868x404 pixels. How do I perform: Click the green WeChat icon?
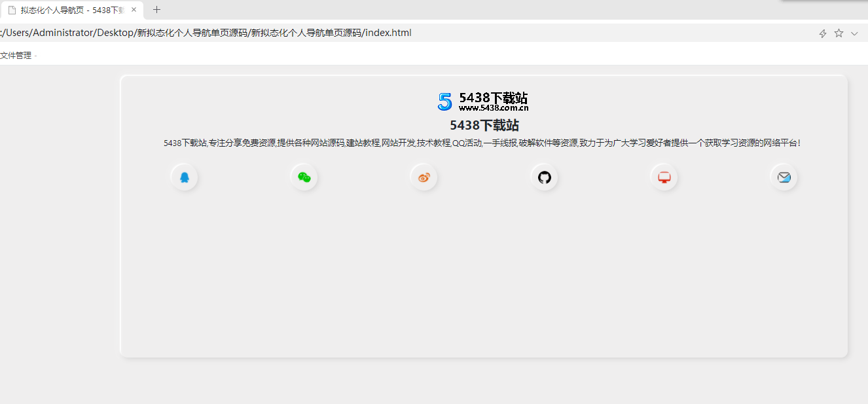[304, 177]
